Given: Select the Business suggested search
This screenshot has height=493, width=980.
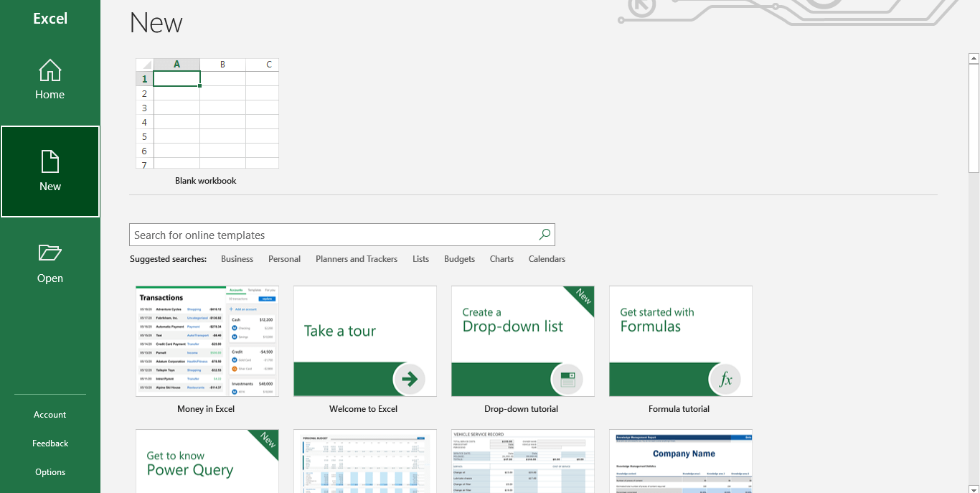Looking at the screenshot, I should pyautogui.click(x=237, y=259).
